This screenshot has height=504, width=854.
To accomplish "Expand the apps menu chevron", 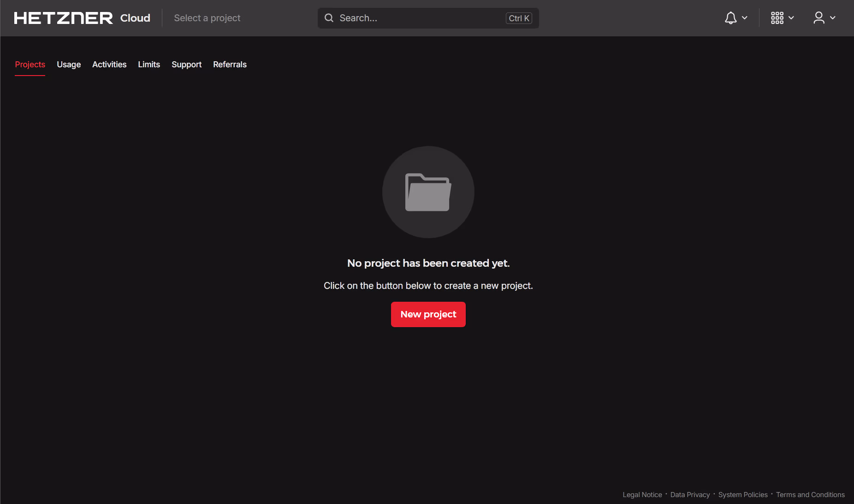I will coord(791,18).
